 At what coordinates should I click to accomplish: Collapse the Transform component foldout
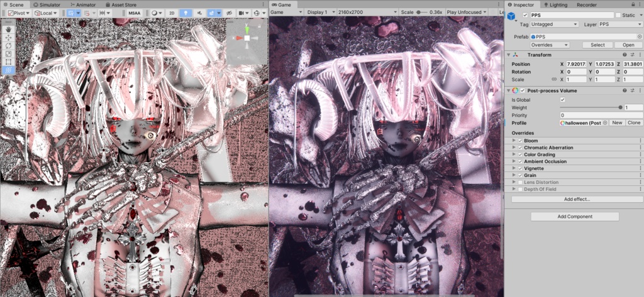click(x=508, y=55)
